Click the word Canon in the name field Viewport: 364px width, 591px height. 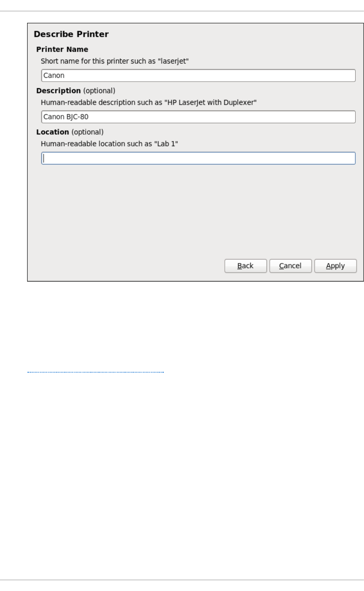tap(54, 76)
